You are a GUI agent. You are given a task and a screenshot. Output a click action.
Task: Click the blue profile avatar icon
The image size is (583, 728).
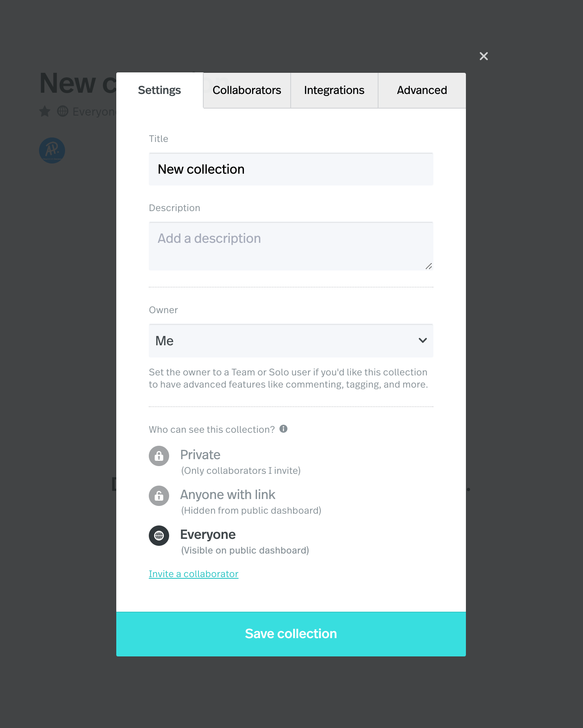pos(52,150)
